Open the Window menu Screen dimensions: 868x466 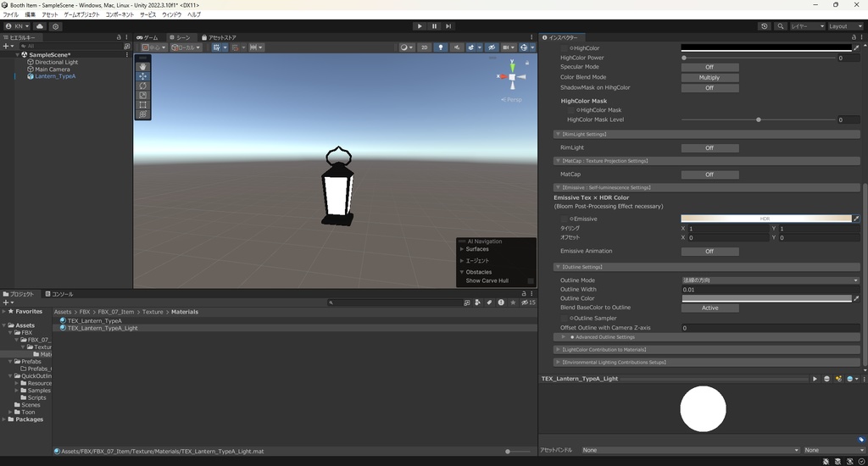pos(171,15)
